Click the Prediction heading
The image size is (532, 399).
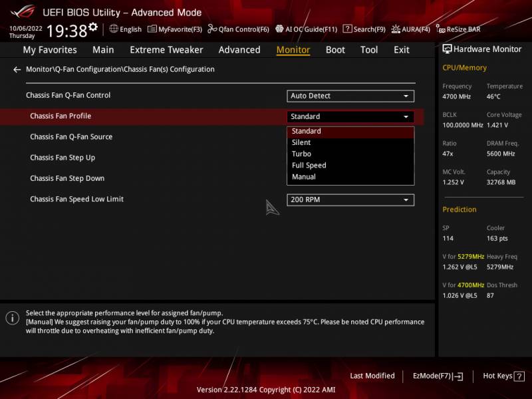460,209
